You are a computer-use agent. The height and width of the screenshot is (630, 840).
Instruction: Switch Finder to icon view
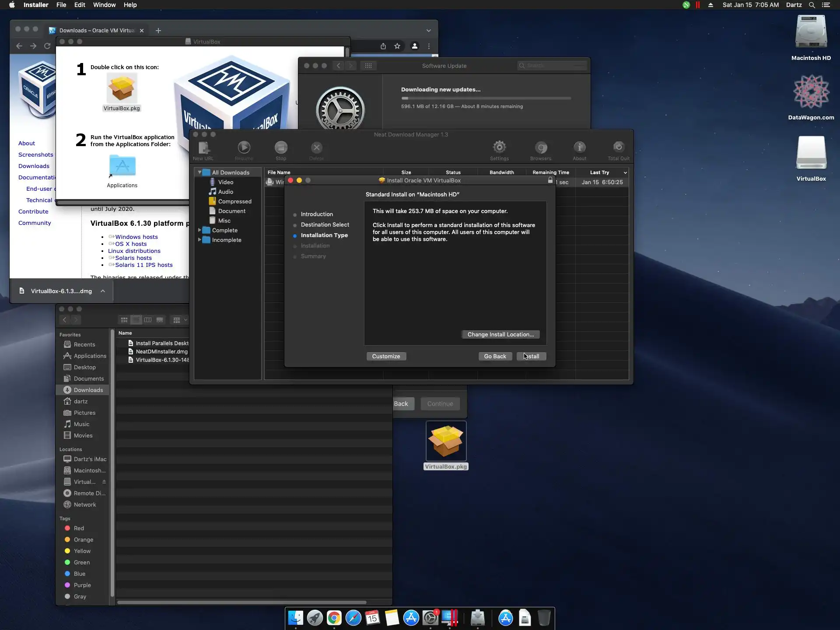click(x=124, y=320)
